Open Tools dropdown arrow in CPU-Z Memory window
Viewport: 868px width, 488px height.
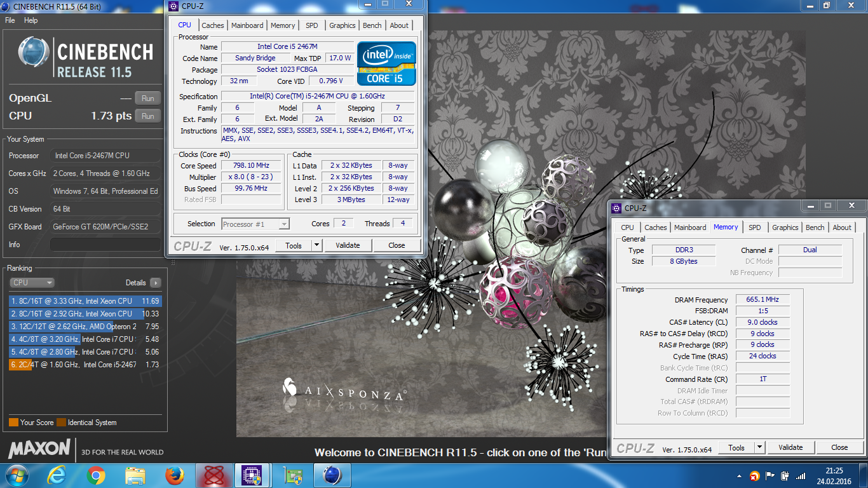pyautogui.click(x=760, y=447)
